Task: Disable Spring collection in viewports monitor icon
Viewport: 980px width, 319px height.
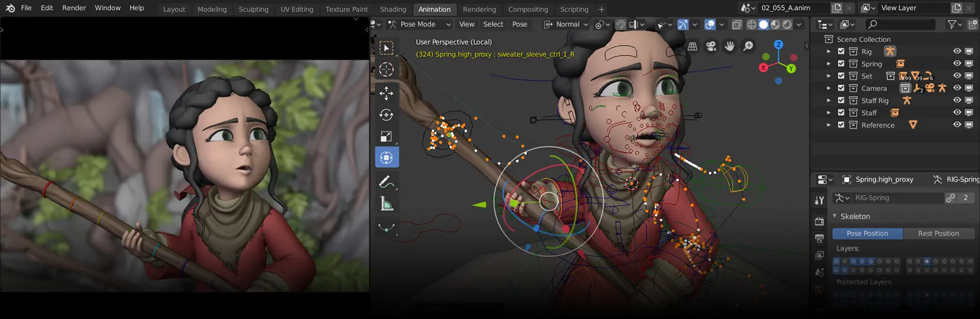Action: coord(969,64)
